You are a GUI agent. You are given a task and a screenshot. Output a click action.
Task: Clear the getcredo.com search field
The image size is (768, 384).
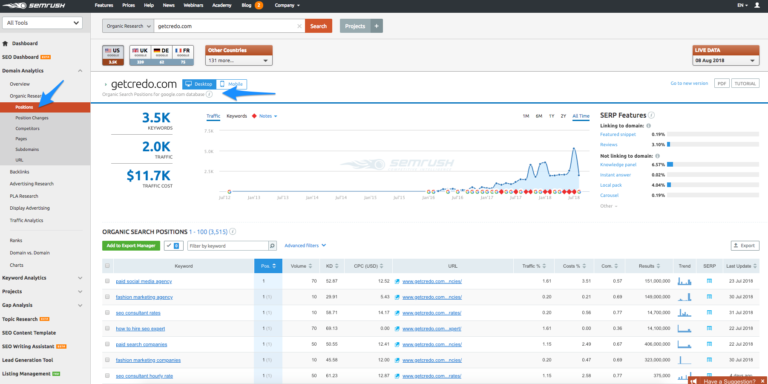(299, 26)
